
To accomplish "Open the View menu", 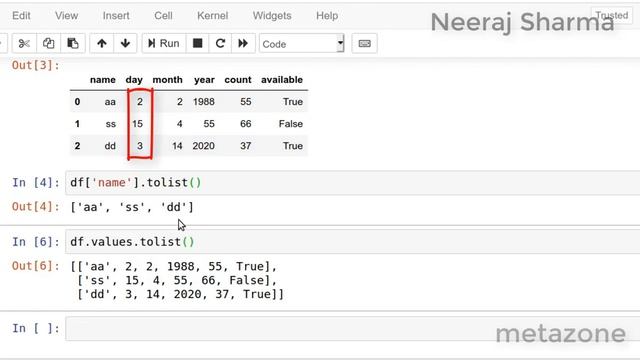I will click(67, 16).
